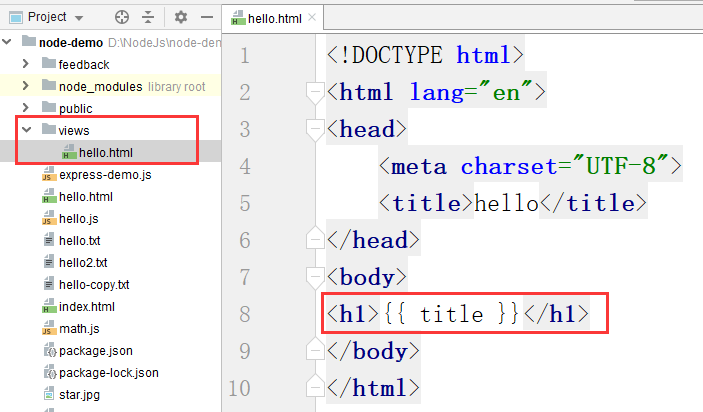
Task: Select star.jpg image file
Action: tap(79, 395)
